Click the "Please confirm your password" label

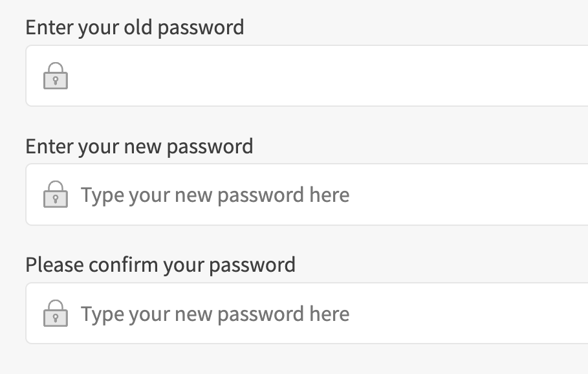point(160,265)
